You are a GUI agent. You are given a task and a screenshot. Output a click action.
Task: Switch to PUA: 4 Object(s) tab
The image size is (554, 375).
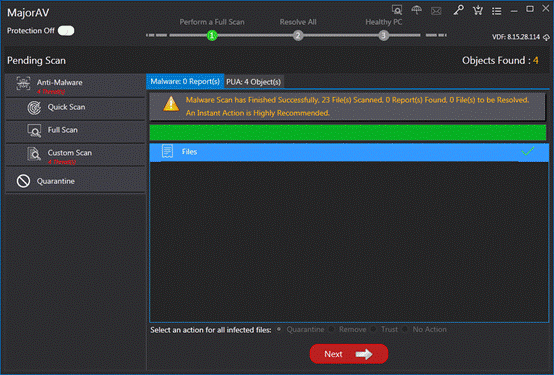point(254,82)
